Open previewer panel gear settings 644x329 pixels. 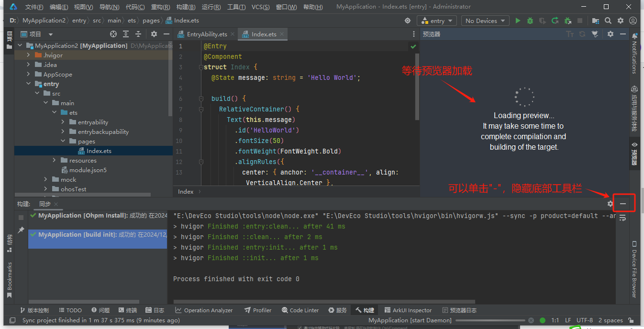point(611,34)
